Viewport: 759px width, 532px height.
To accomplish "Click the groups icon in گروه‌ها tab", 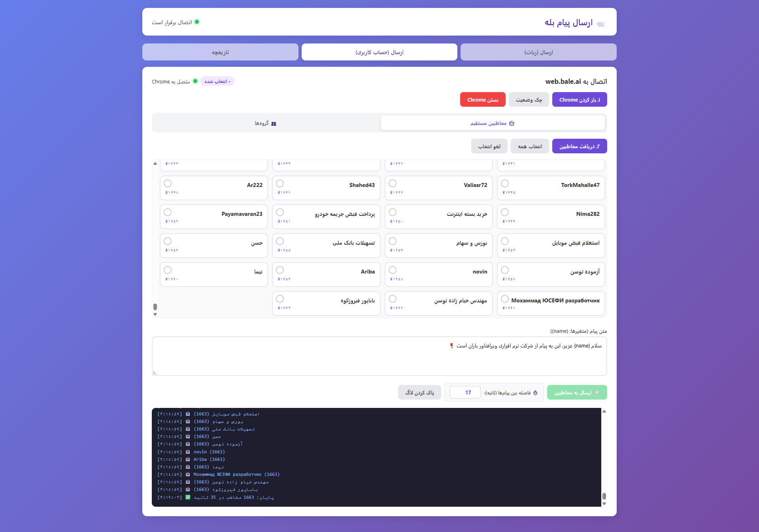I will (274, 123).
